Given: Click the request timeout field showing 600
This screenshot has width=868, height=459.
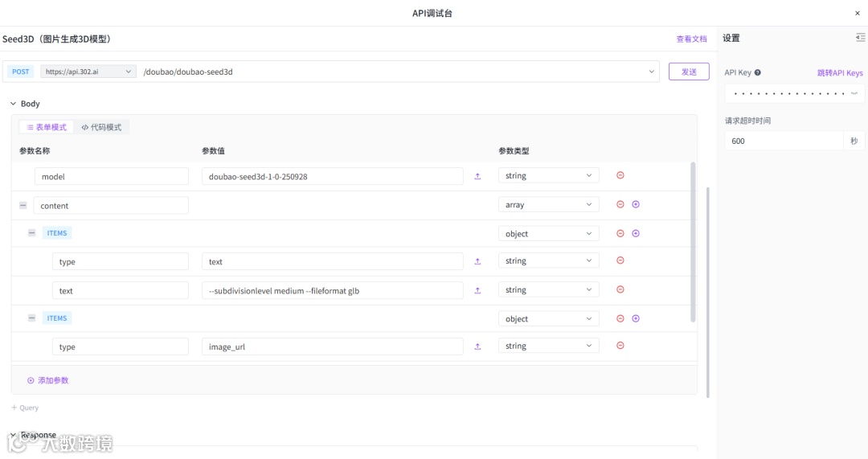Looking at the screenshot, I should 784,141.
